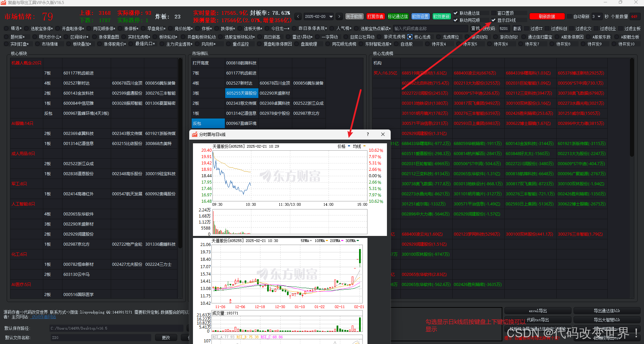Screen dimensions: 644x344
Task: Select 自选股 radio option
Action: coord(396,44)
